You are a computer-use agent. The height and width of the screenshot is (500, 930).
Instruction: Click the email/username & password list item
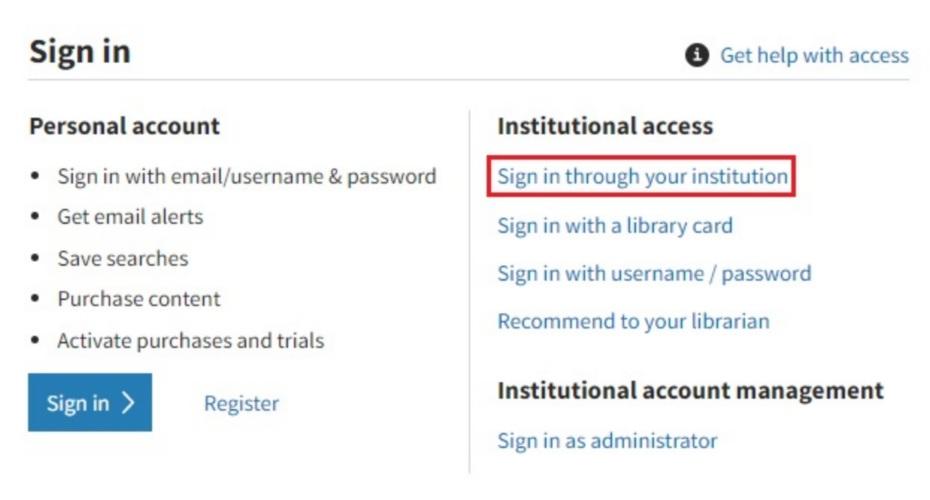tap(247, 176)
